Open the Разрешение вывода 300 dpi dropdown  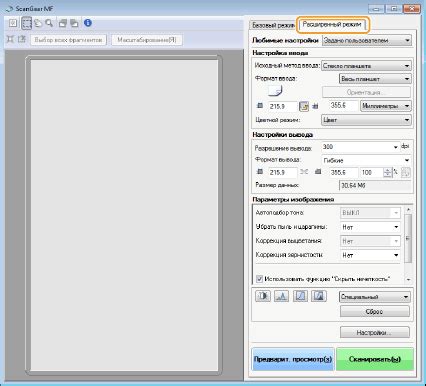click(x=360, y=147)
